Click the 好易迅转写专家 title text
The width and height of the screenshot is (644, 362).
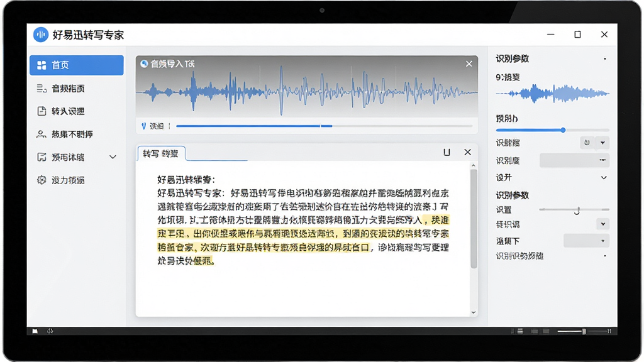[88, 35]
